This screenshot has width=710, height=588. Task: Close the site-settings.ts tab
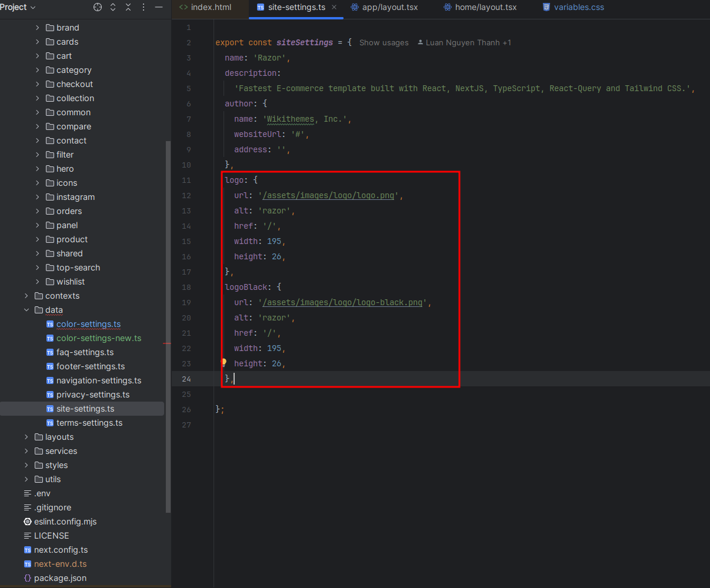click(334, 7)
